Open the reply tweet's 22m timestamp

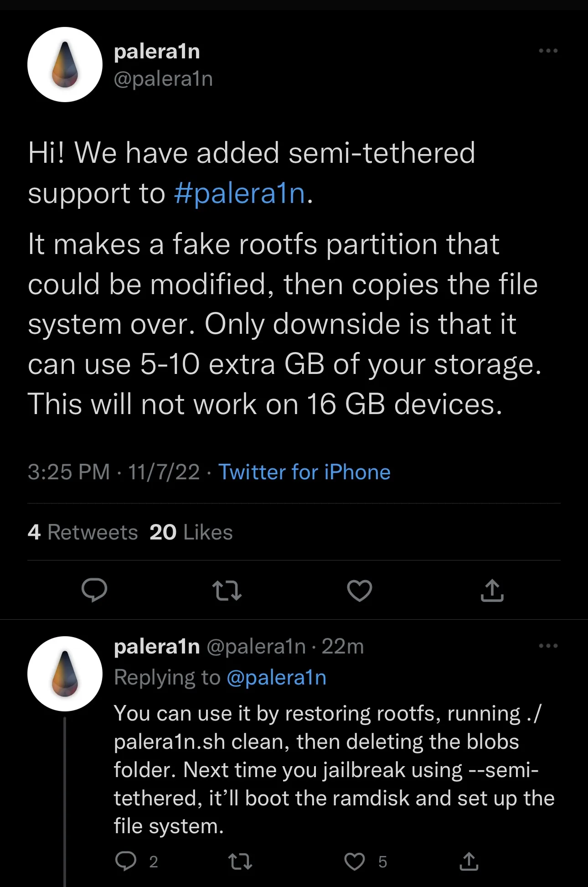343,646
